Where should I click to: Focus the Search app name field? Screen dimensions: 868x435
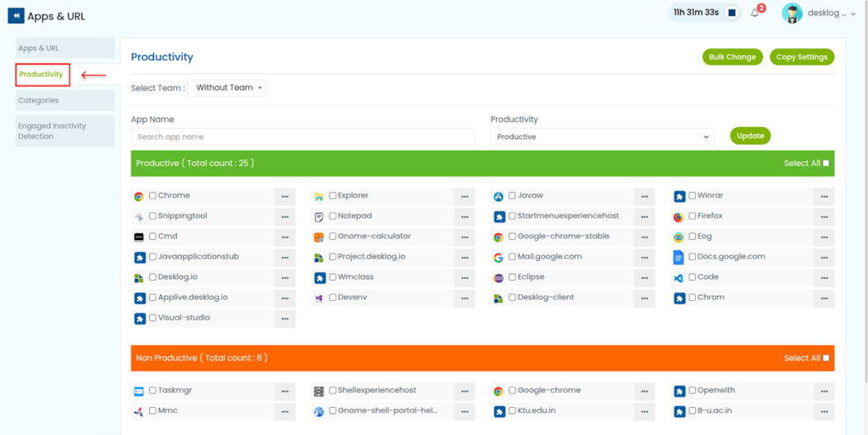pos(303,137)
